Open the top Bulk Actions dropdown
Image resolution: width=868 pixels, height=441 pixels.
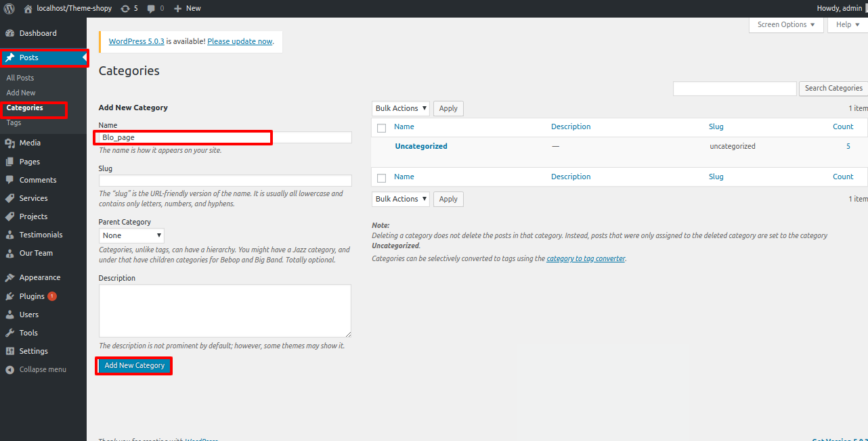pyautogui.click(x=401, y=108)
